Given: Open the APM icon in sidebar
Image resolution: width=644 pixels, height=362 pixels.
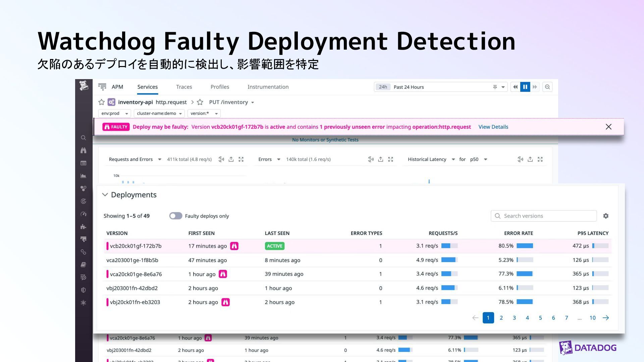Looking at the screenshot, I should pyautogui.click(x=83, y=239).
